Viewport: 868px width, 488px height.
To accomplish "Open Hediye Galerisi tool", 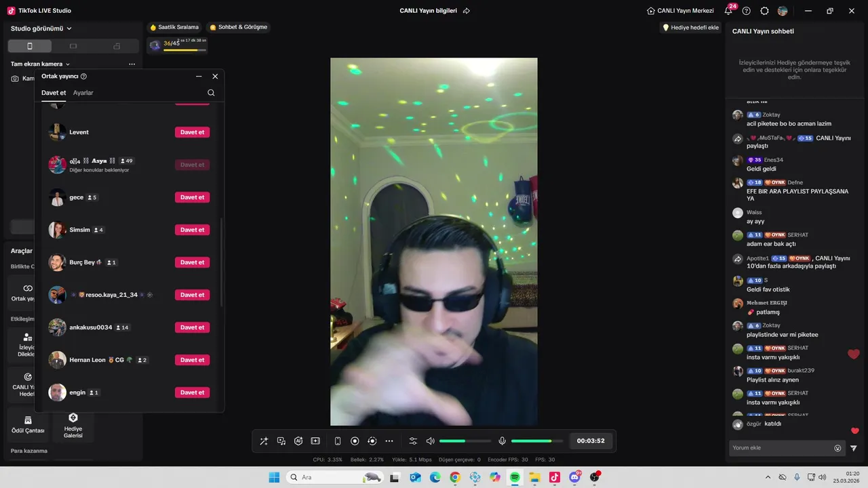I will click(73, 425).
